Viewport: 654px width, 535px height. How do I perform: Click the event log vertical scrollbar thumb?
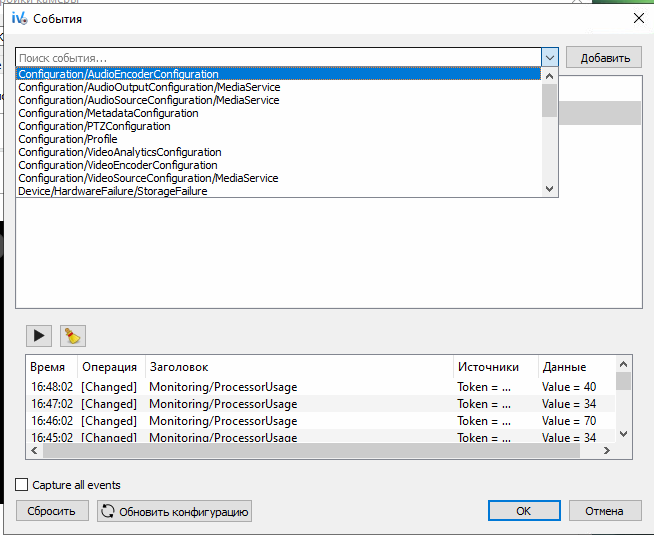(x=624, y=381)
